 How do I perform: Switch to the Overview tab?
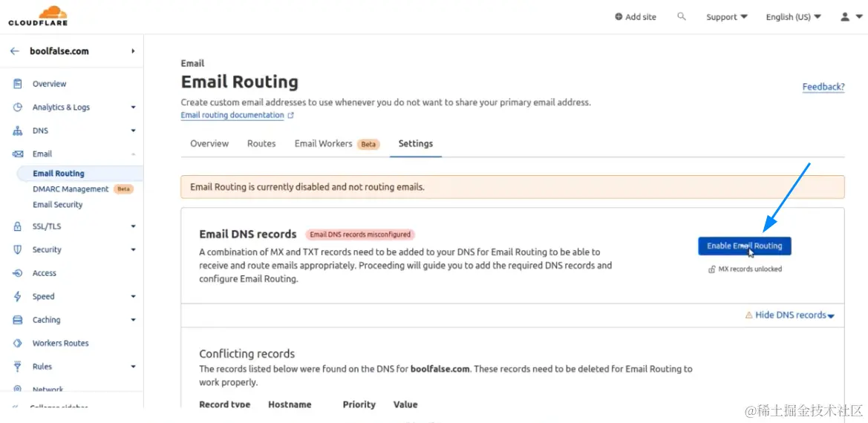click(209, 143)
